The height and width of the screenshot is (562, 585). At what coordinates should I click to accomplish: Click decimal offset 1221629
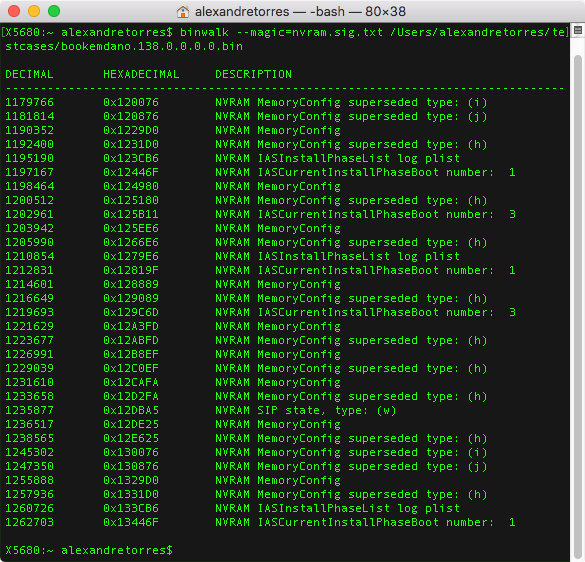[29, 326]
